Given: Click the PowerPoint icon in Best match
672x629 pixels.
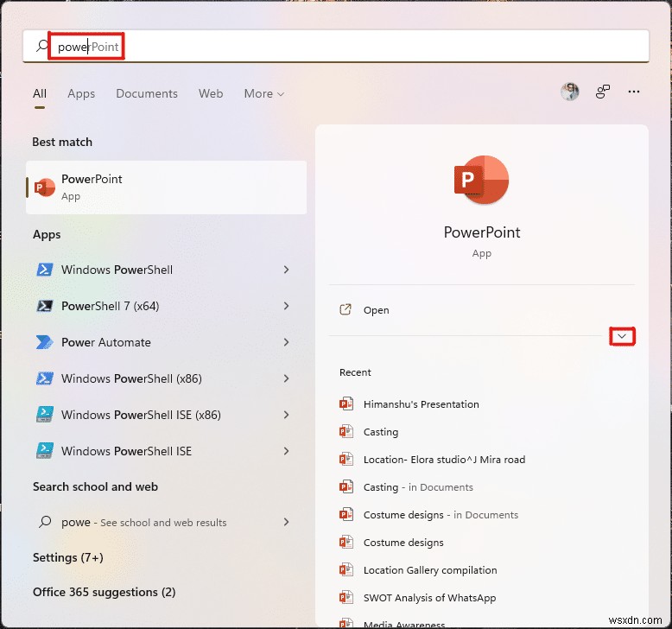Looking at the screenshot, I should [45, 187].
